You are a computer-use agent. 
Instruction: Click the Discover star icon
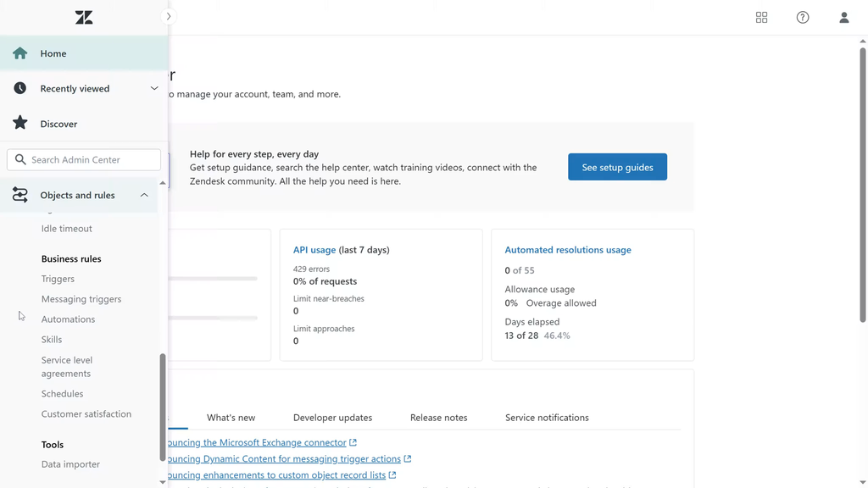pyautogui.click(x=20, y=124)
